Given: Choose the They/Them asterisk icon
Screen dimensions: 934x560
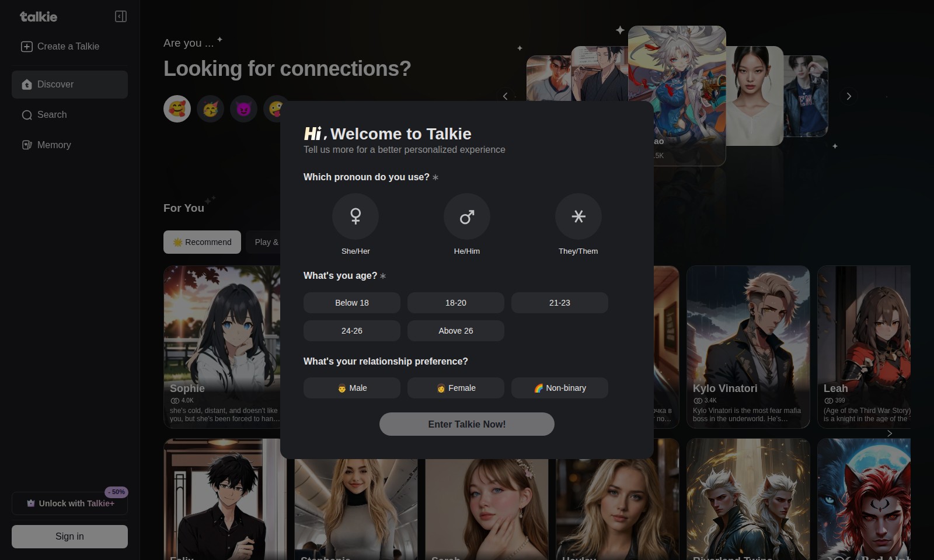Looking at the screenshot, I should pos(578,216).
